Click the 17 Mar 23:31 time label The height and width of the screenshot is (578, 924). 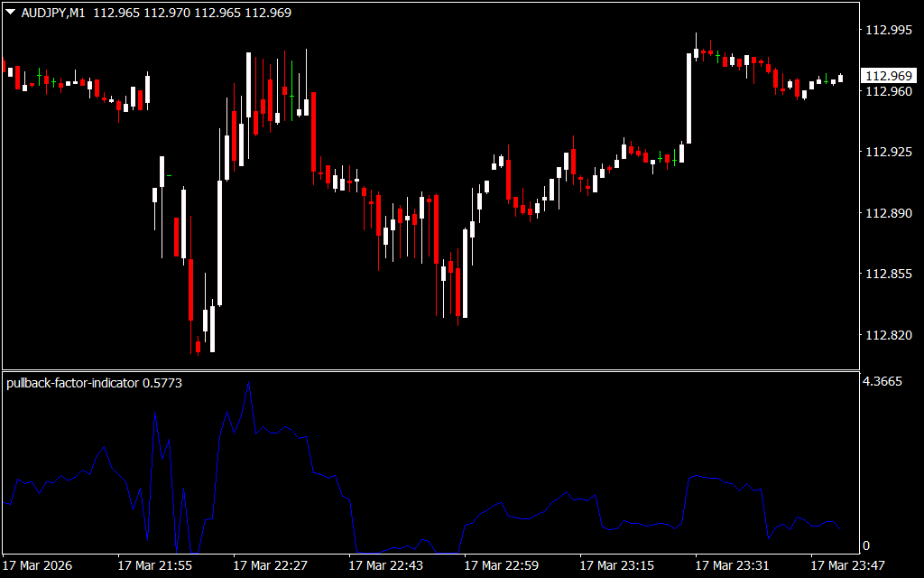click(732, 565)
